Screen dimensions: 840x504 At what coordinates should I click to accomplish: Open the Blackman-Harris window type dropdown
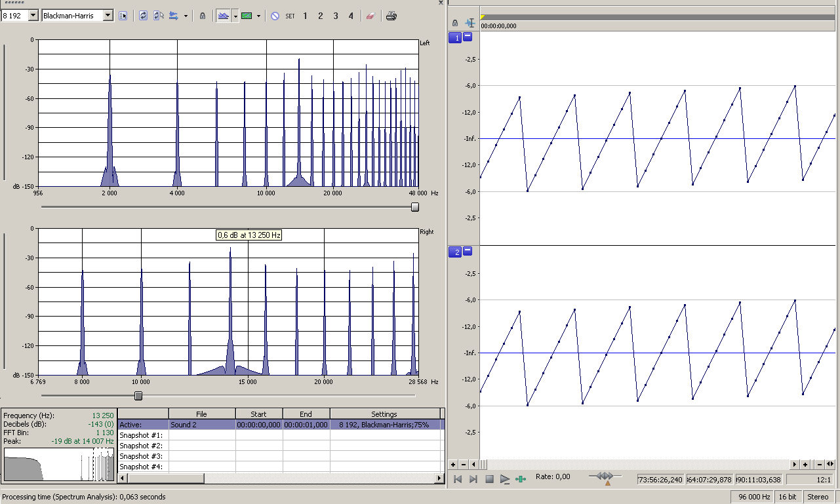tap(108, 15)
